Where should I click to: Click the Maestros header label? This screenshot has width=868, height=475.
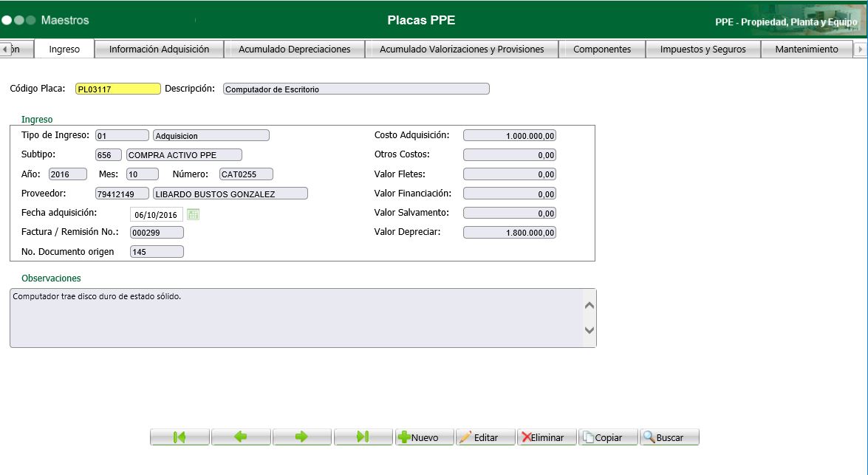click(x=65, y=20)
